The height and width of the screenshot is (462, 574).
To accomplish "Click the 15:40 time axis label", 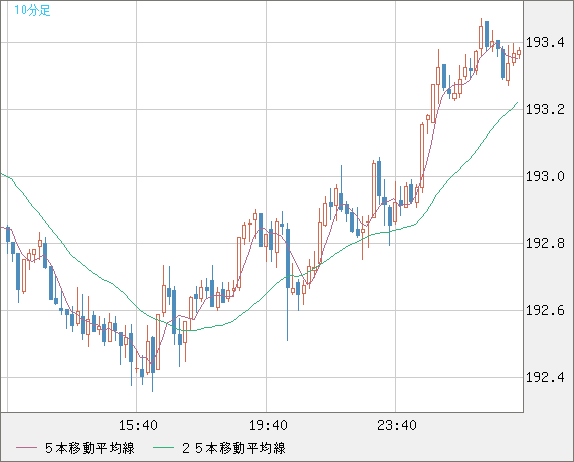I will (x=138, y=425).
